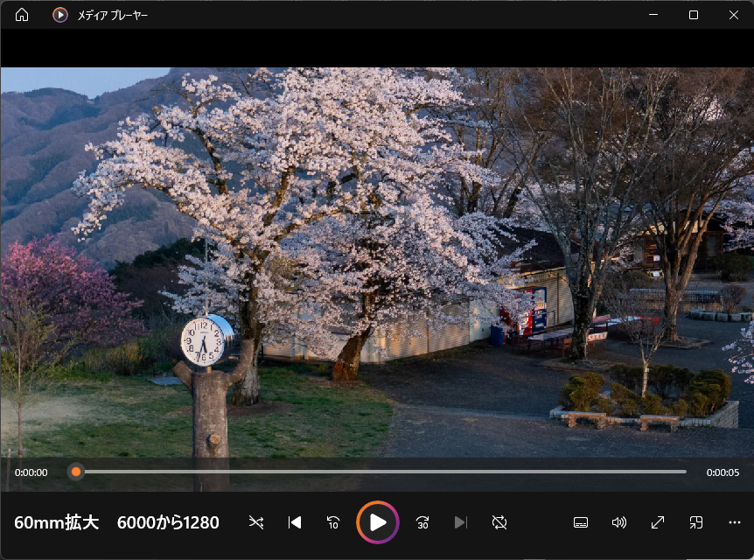Skip to the previous track
The width and height of the screenshot is (754, 560).
coord(295,522)
